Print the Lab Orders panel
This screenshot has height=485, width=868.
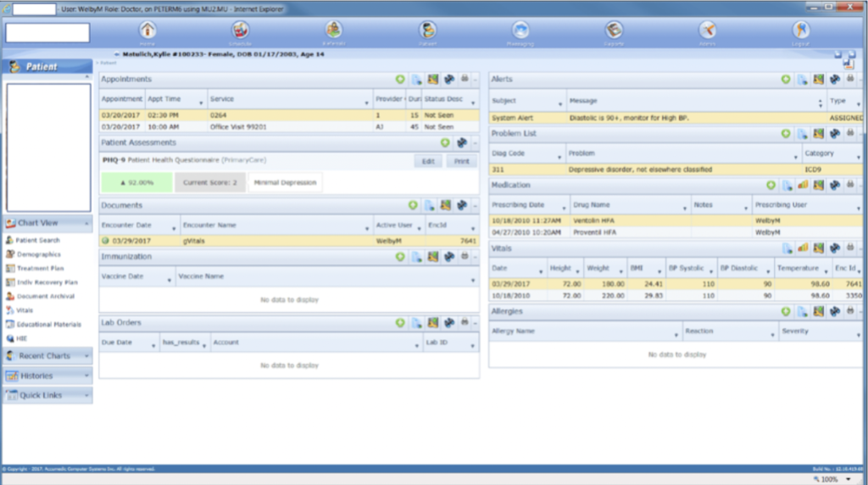465,322
